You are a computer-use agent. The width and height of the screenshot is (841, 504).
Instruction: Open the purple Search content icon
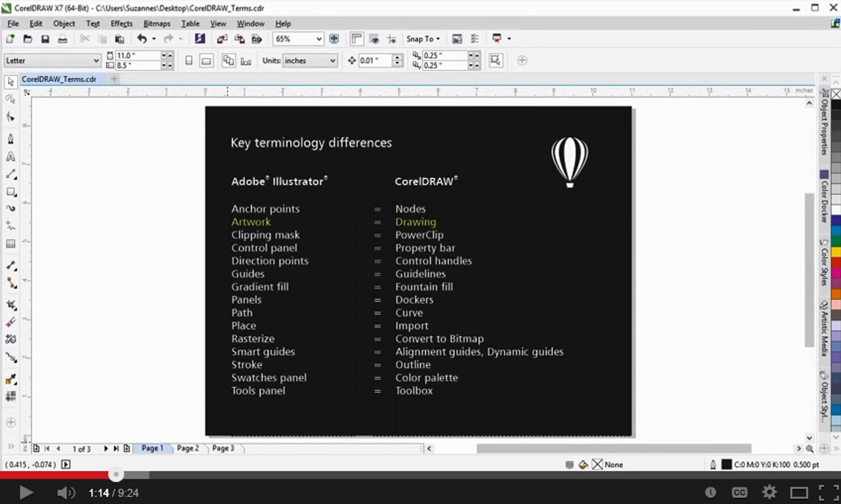pyautogui.click(x=200, y=39)
